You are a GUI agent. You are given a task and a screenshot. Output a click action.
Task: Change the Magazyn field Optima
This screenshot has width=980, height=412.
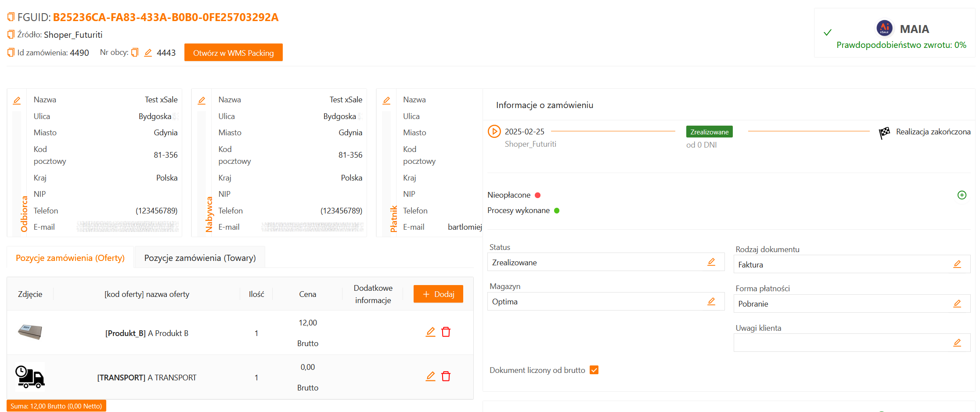pyautogui.click(x=711, y=301)
